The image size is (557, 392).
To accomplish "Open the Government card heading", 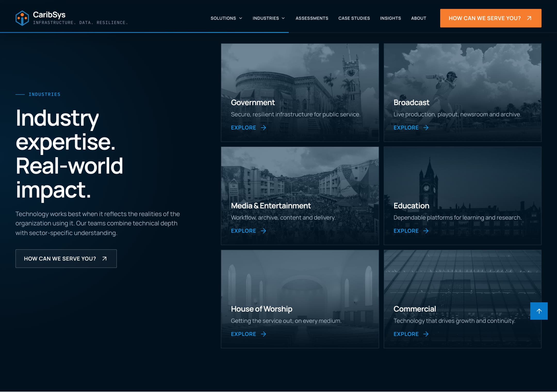I will [253, 103].
